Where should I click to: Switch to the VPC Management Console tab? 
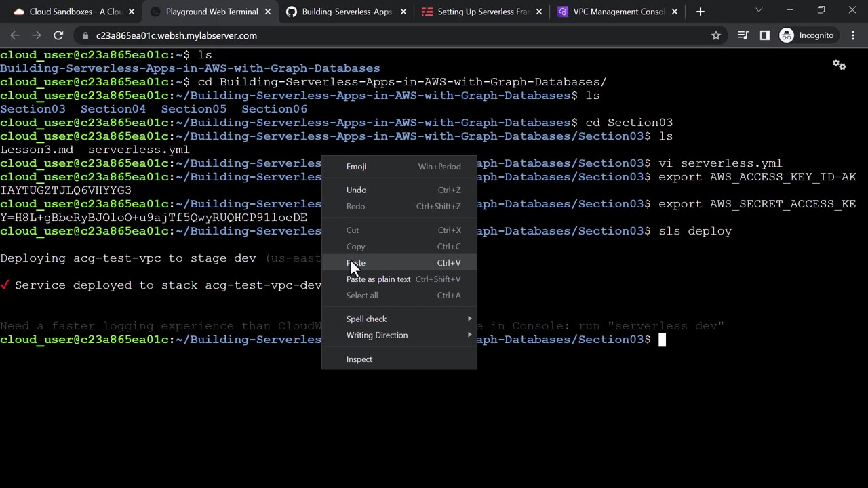pyautogui.click(x=618, y=12)
